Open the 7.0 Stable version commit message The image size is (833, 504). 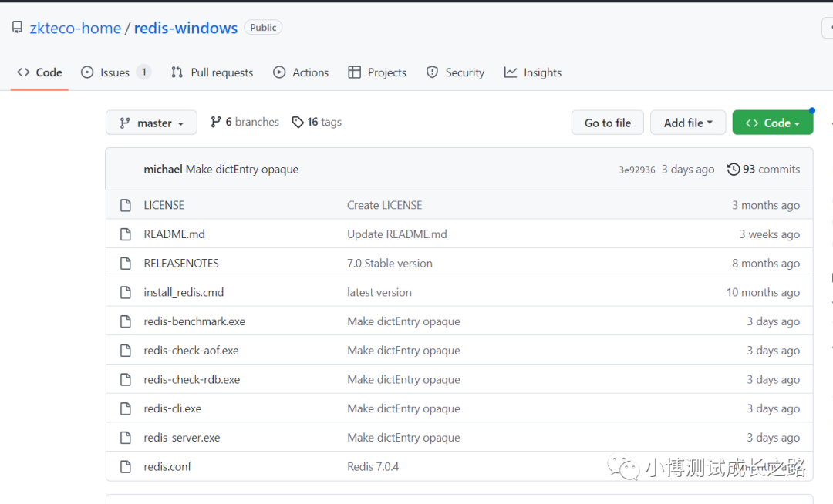390,264
